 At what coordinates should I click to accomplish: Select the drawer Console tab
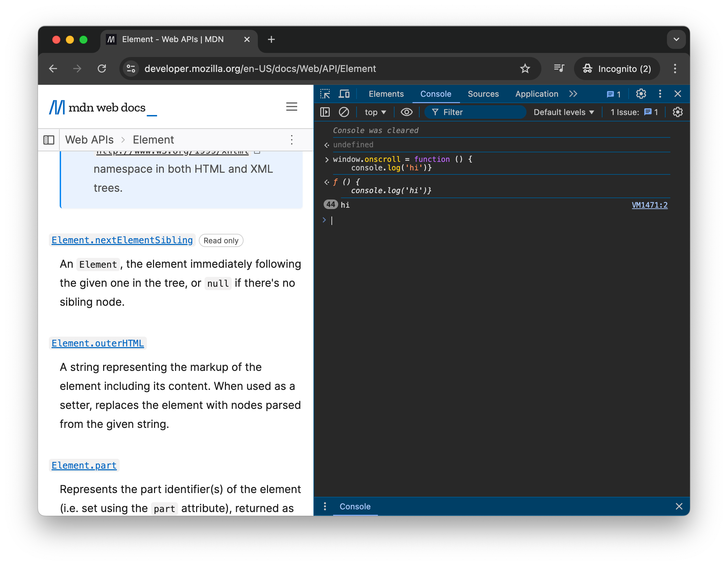pos(355,507)
